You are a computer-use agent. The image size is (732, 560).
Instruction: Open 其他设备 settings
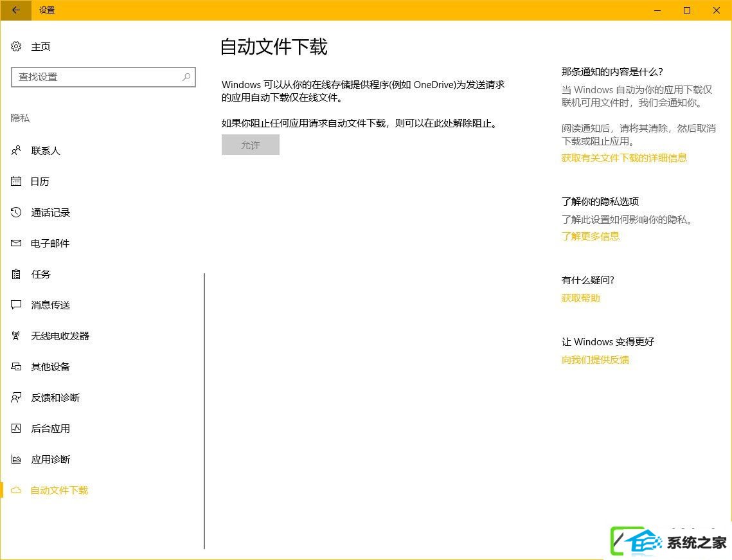click(x=50, y=366)
